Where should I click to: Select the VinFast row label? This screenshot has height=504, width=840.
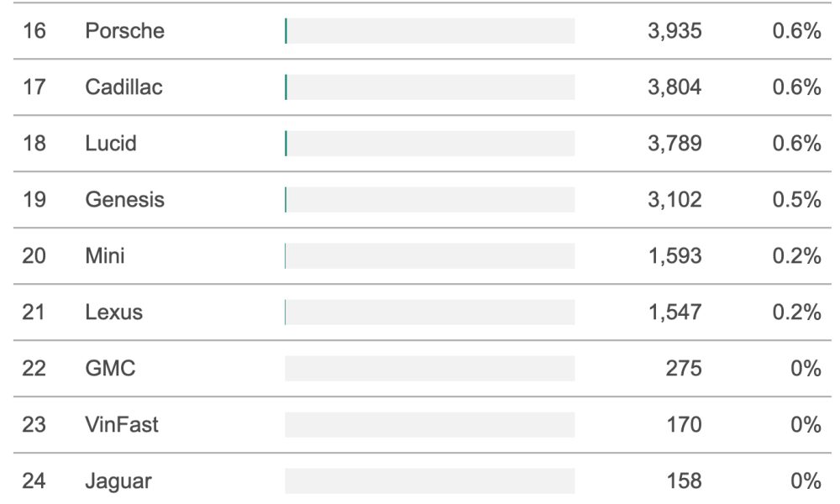[x=122, y=425]
